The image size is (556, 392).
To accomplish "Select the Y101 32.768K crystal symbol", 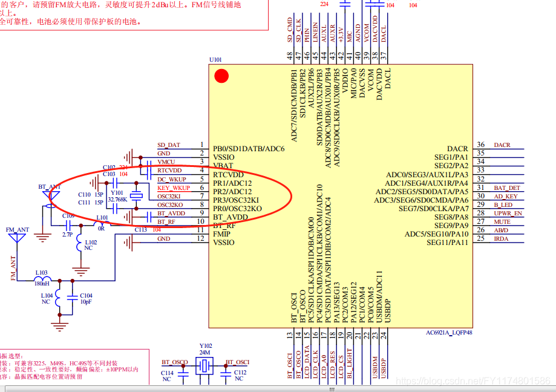I will click(137, 195).
